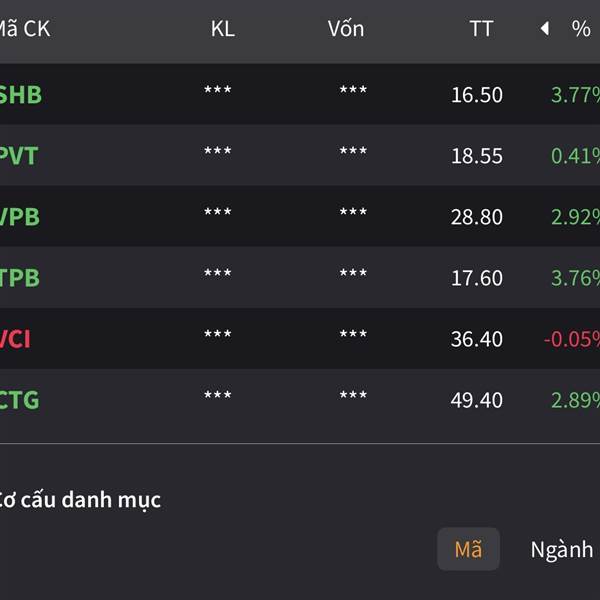Image resolution: width=600 pixels, height=600 pixels.
Task: Switch to the Ngành view
Action: (x=561, y=549)
